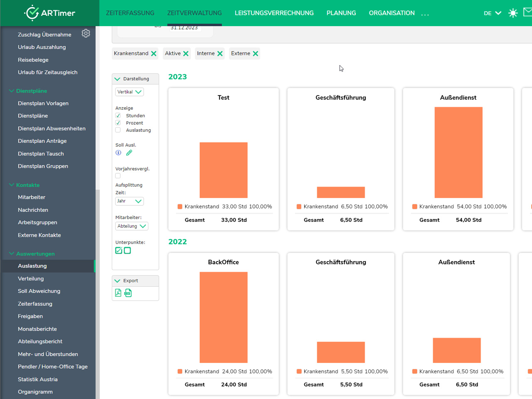Toggle the Prozent checkbox

118,123
